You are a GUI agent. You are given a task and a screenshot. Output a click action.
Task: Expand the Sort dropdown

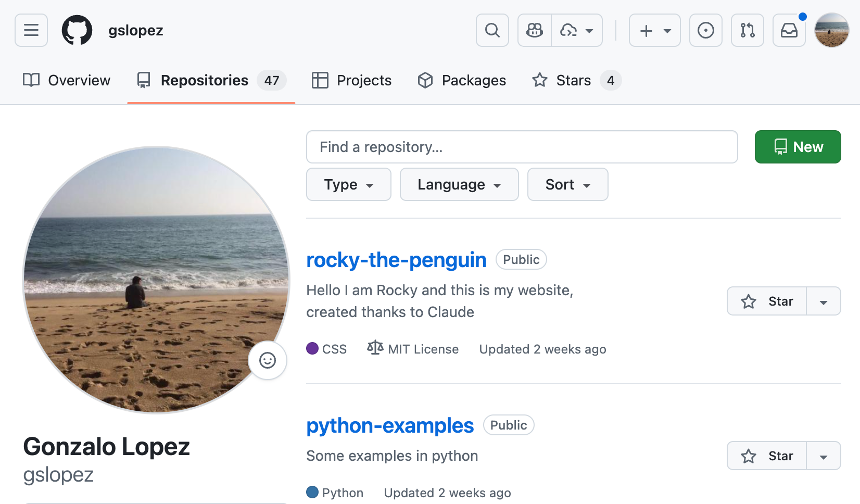point(568,184)
